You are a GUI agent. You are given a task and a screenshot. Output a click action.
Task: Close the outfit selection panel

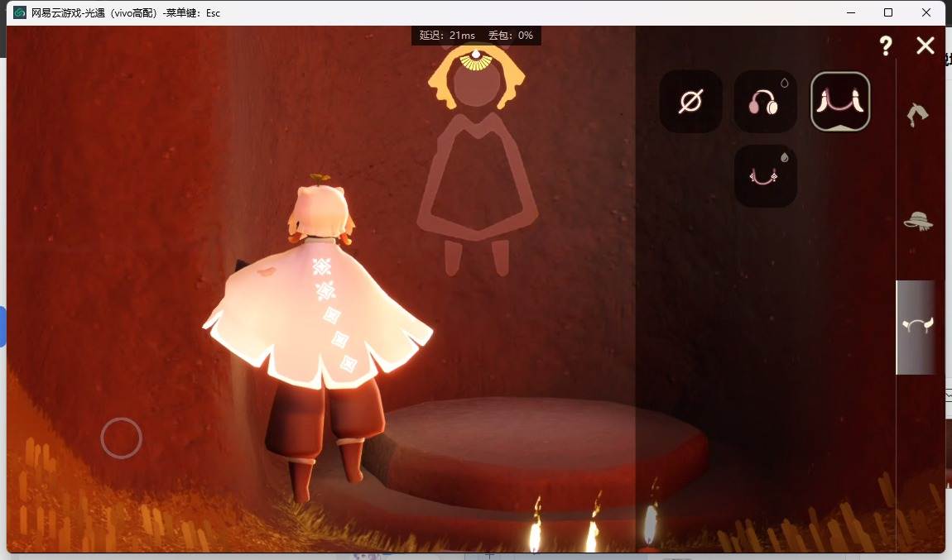tap(926, 45)
